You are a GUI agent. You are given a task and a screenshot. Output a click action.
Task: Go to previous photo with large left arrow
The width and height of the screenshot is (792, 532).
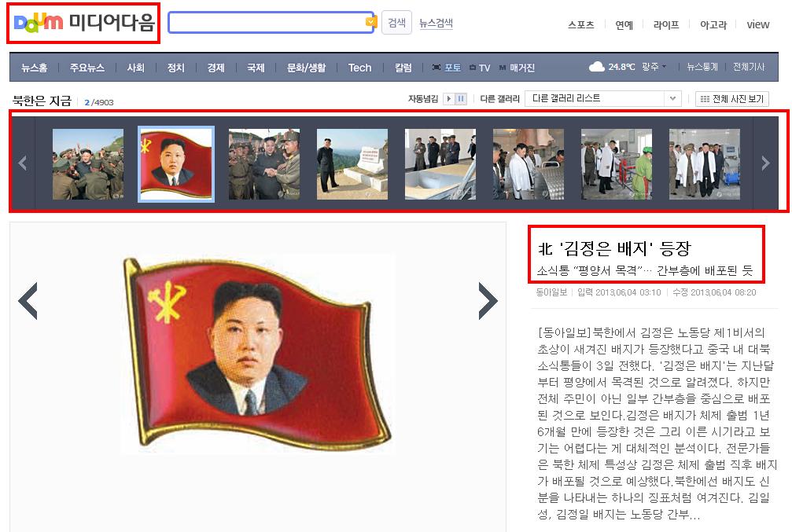coord(28,301)
